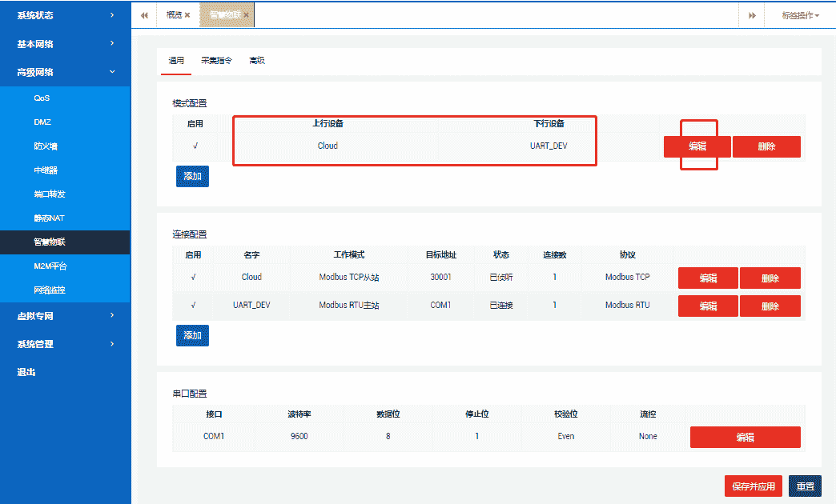
Task: Click the right double-arrow tab scroll icon
Action: (751, 14)
